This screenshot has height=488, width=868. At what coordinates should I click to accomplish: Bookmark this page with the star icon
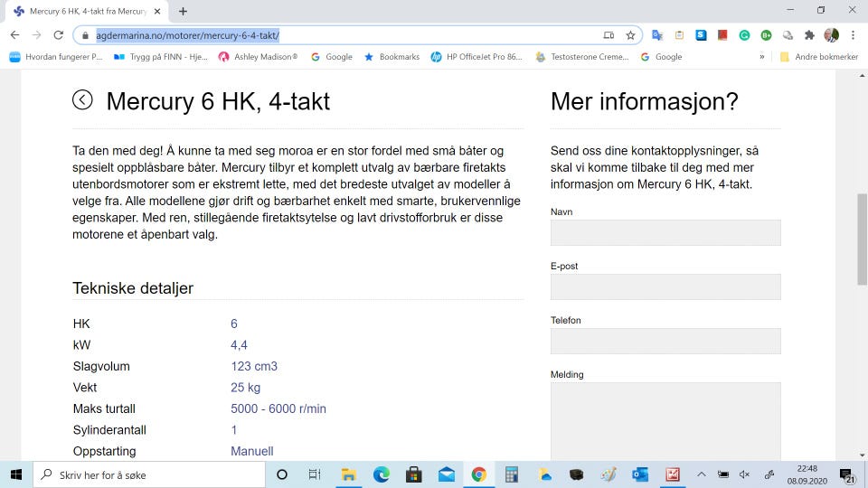(630, 35)
